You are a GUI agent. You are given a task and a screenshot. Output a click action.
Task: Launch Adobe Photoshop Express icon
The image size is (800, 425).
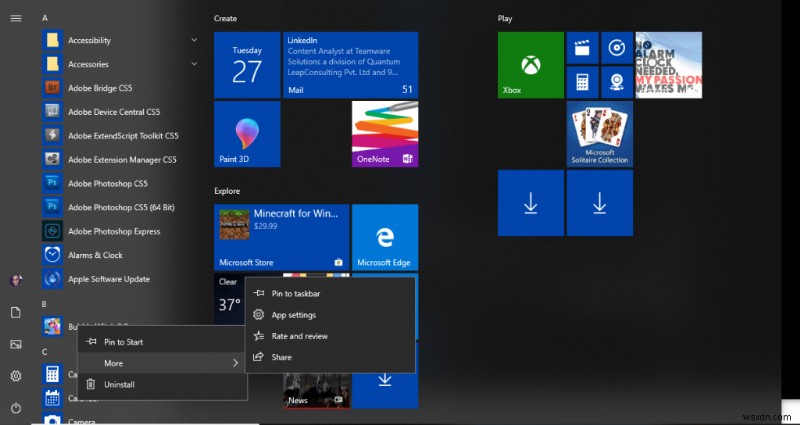click(x=52, y=231)
